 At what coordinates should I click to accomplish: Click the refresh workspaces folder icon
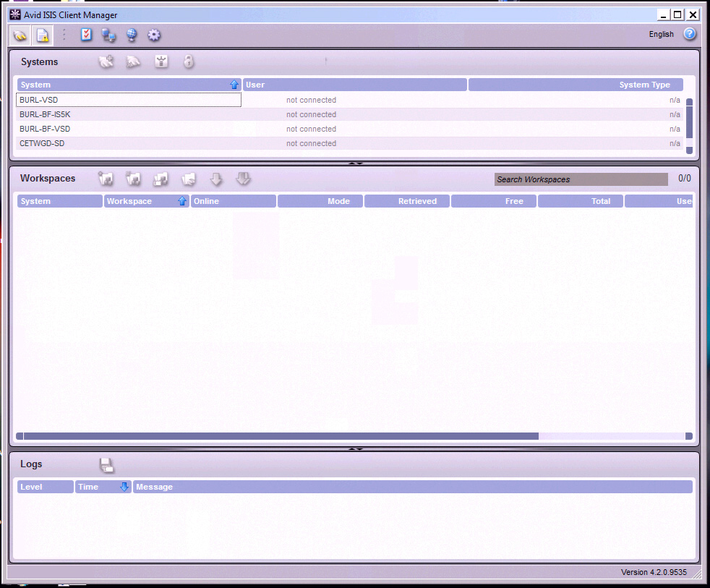tap(189, 179)
